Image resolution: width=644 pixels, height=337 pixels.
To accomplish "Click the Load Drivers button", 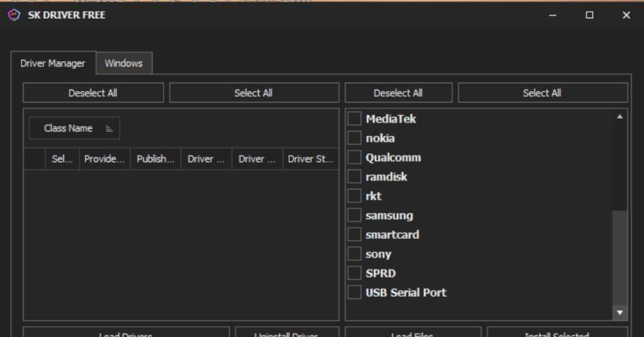I will pos(126,332).
